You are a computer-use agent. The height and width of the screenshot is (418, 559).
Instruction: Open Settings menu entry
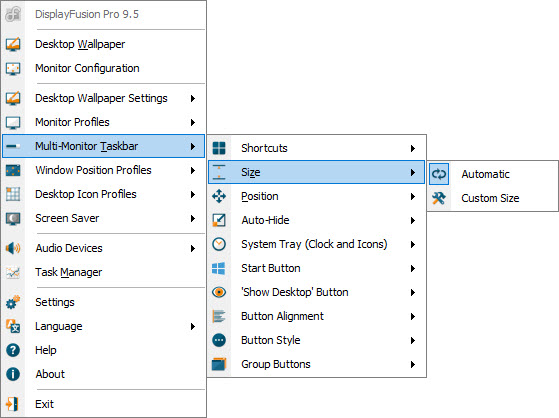[x=104, y=302]
